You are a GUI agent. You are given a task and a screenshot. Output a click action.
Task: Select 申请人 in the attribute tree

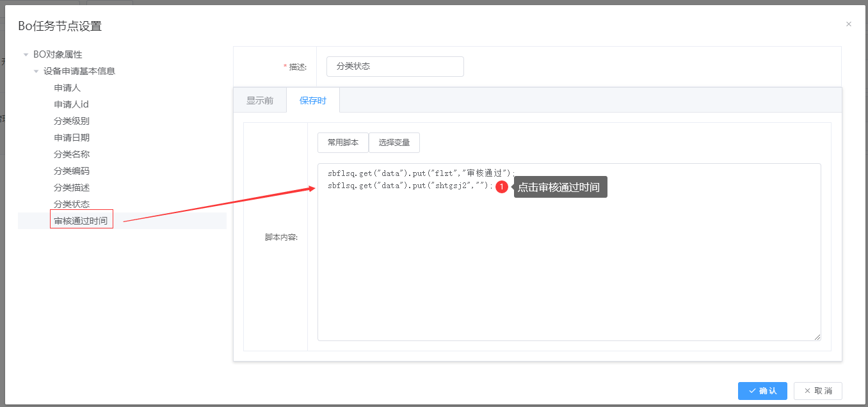click(x=67, y=88)
